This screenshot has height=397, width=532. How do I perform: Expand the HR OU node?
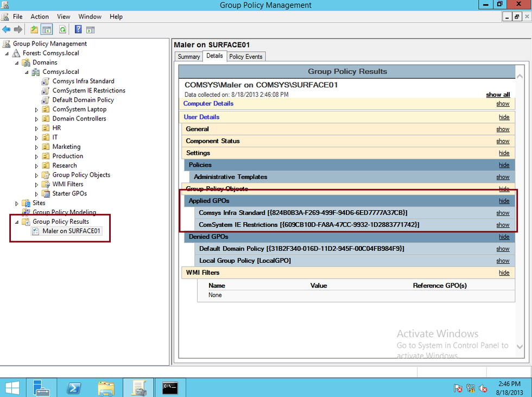(x=36, y=128)
